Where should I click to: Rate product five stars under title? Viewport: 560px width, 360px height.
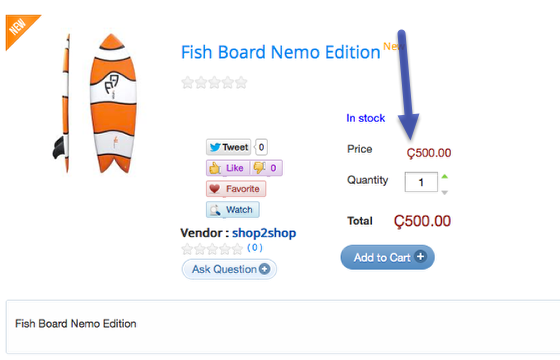(241, 82)
